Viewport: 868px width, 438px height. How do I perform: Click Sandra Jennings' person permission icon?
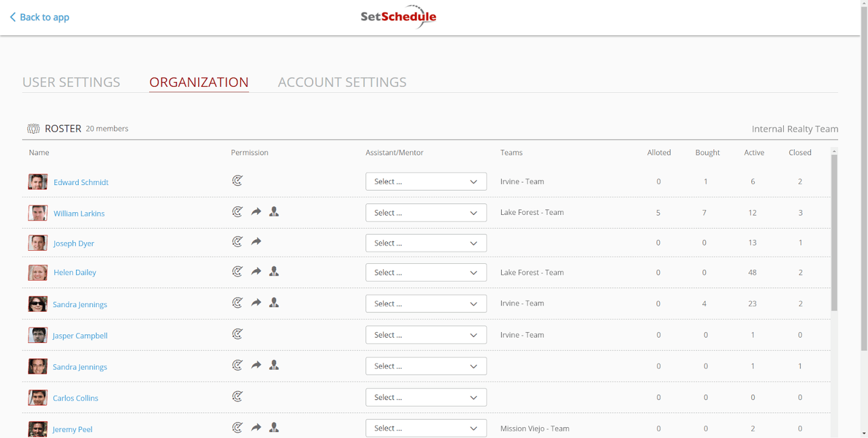(274, 302)
